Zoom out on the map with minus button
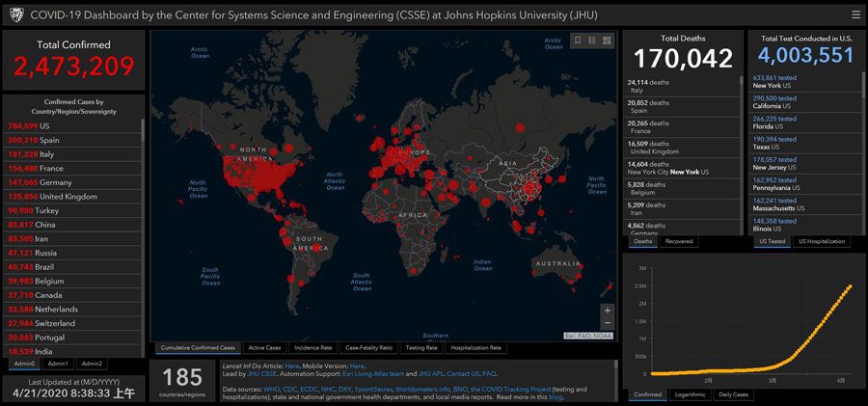This screenshot has height=406, width=868. tap(607, 325)
